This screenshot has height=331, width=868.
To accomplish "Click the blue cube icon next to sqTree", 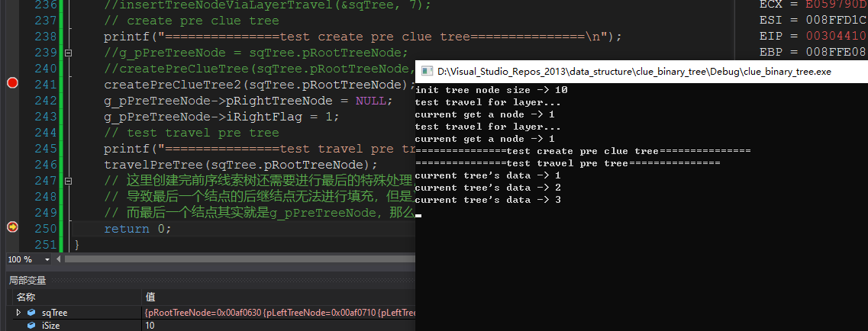I will (31, 313).
